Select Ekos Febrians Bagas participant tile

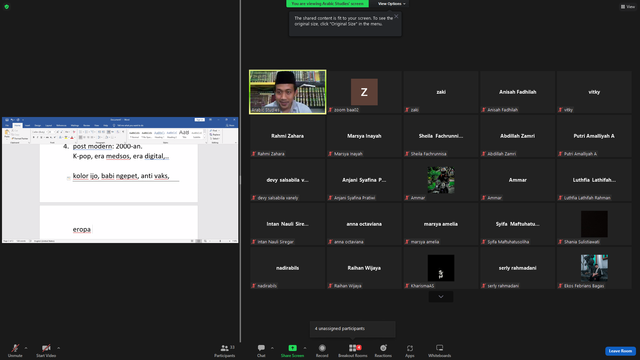(594, 268)
